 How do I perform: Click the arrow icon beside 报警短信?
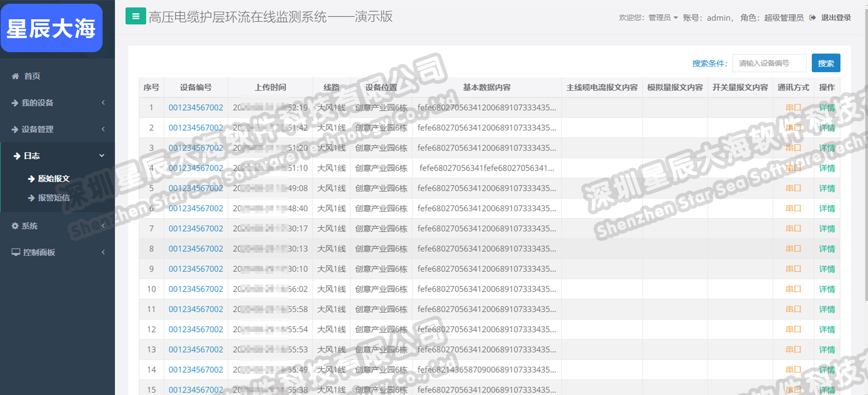[x=31, y=198]
